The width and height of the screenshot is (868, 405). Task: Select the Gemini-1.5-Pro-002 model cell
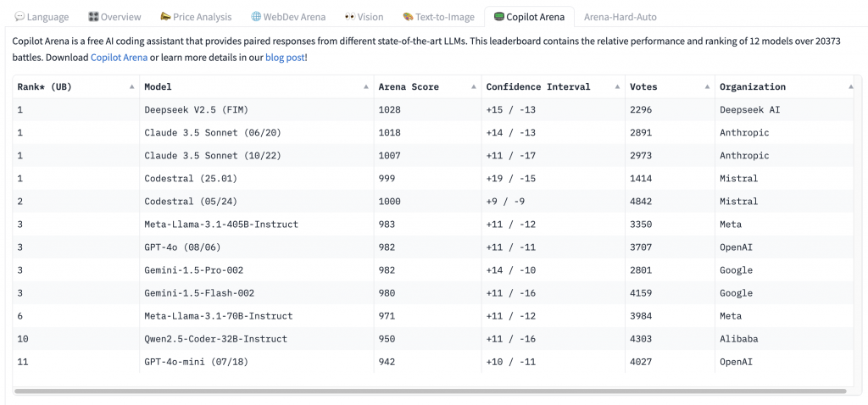[257, 270]
